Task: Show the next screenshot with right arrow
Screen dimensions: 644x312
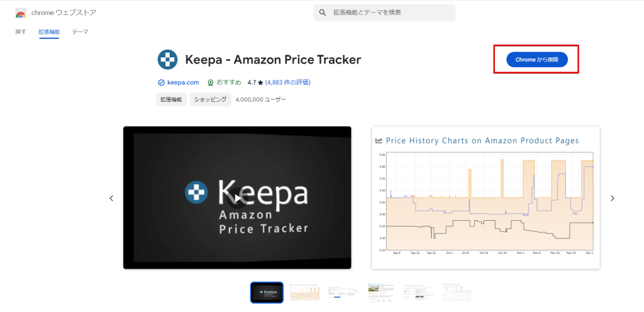Action: point(612,198)
